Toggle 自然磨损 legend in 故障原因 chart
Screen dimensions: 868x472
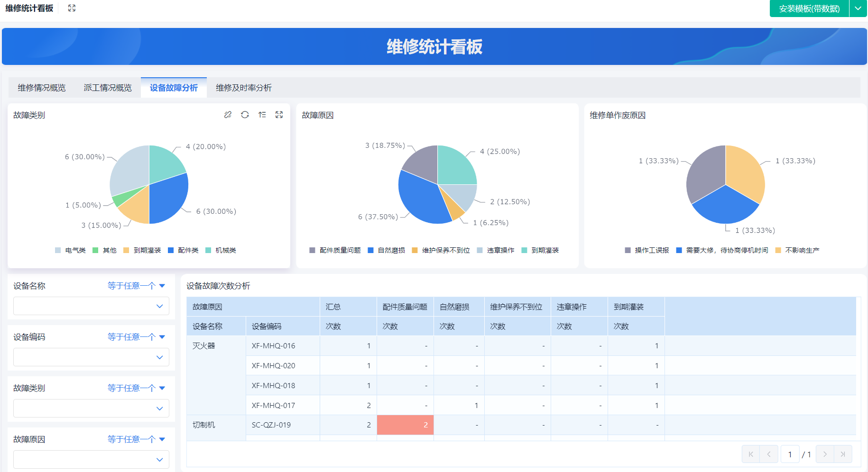[387, 250]
